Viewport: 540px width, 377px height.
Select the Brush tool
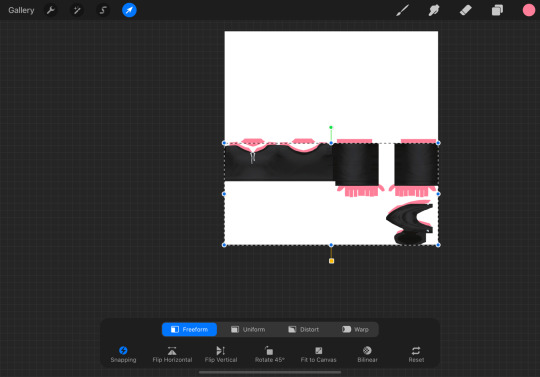(x=402, y=10)
